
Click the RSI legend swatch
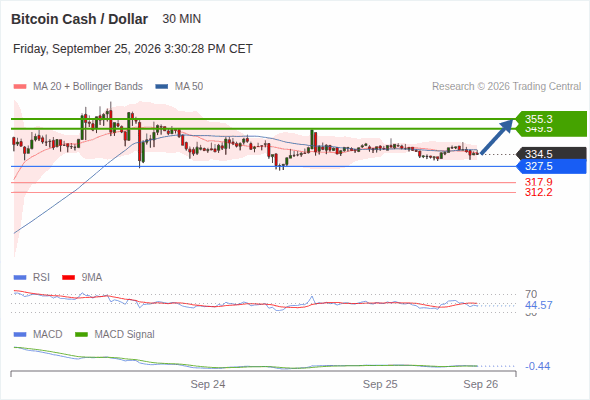[20, 278]
